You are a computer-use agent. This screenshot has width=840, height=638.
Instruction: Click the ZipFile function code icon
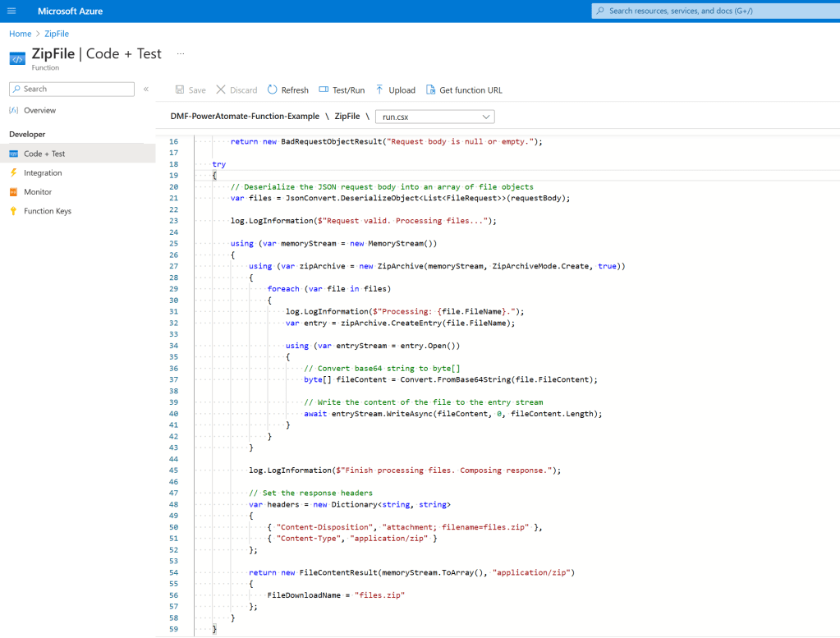pos(17,58)
